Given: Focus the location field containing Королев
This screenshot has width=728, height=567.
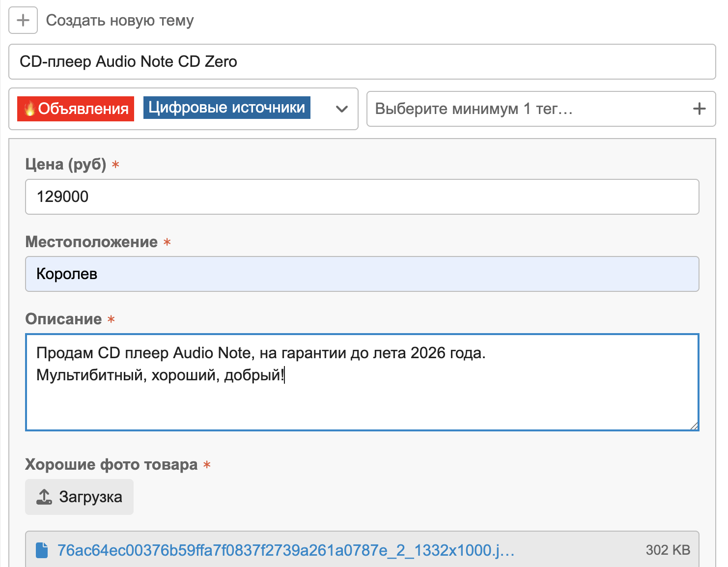Looking at the screenshot, I should tap(362, 274).
